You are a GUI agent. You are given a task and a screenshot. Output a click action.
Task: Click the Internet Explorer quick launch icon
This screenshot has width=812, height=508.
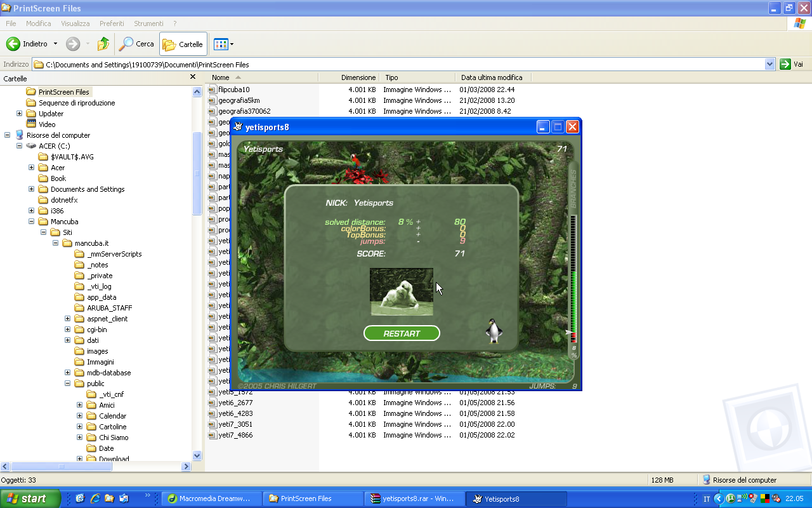point(95,498)
